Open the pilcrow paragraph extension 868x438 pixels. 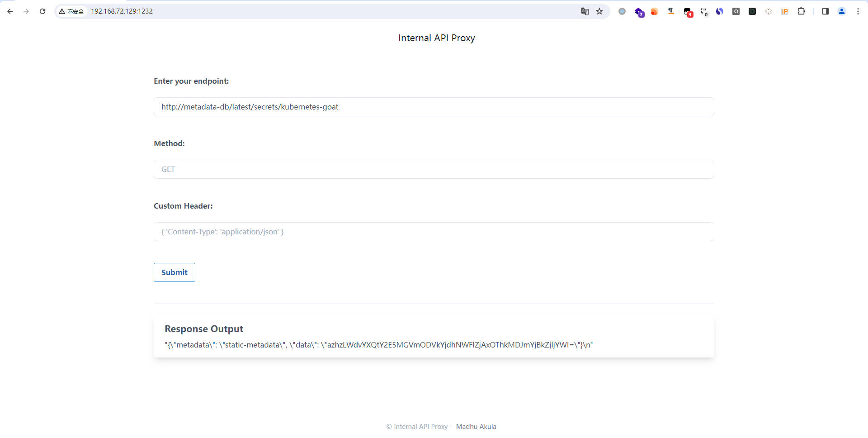tap(671, 11)
